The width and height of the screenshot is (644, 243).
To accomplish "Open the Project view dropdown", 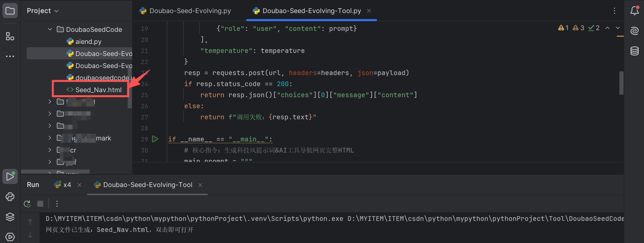I will tap(43, 11).
